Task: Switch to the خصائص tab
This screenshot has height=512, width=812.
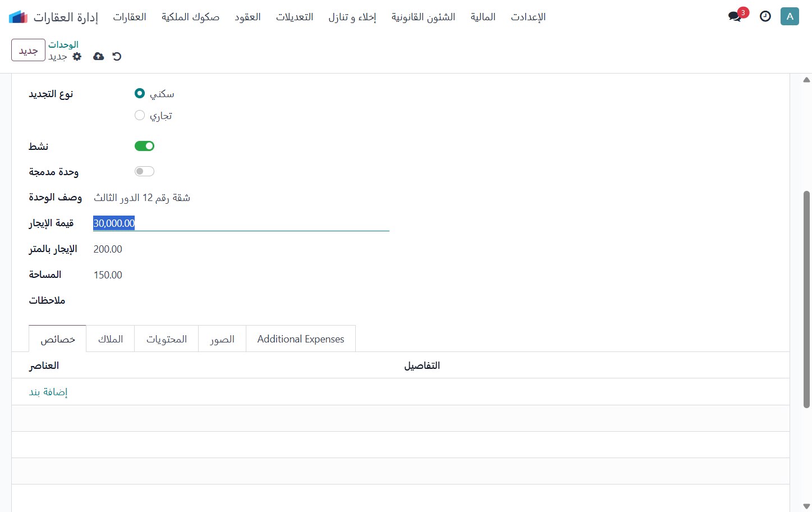Action: coord(58,339)
